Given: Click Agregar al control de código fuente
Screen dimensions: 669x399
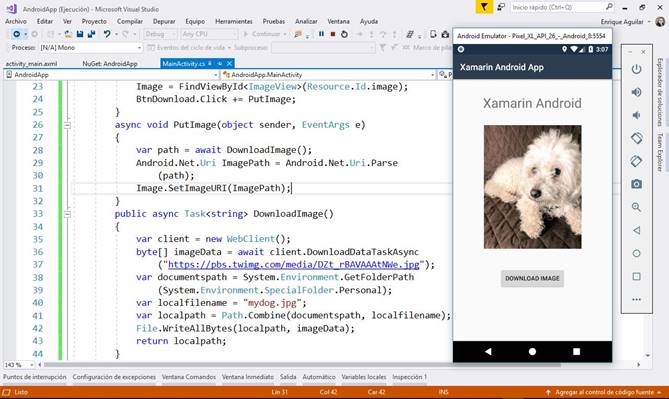Looking at the screenshot, I should pos(604,392).
